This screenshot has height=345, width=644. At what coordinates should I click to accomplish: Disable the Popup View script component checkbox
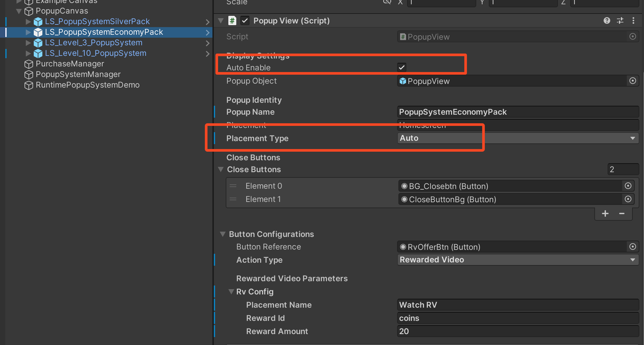point(245,21)
